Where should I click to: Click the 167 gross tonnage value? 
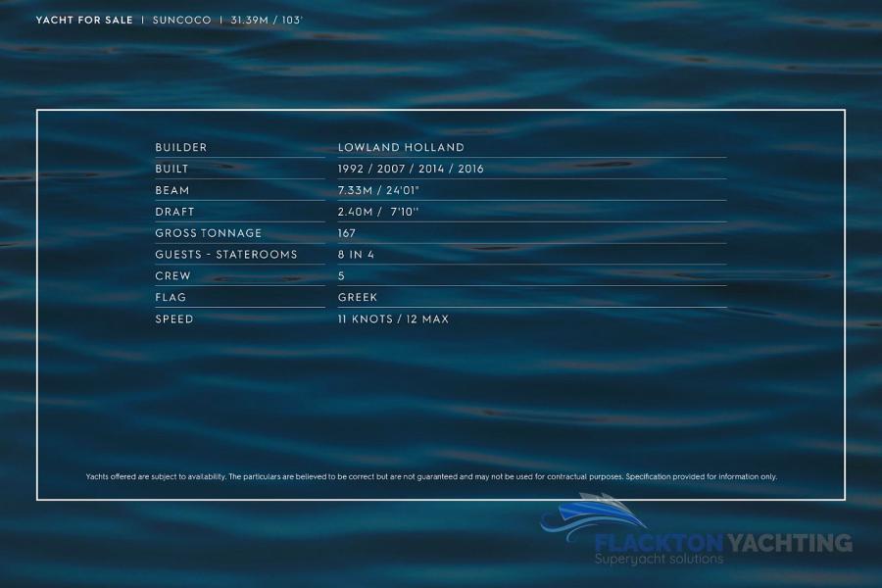point(347,233)
